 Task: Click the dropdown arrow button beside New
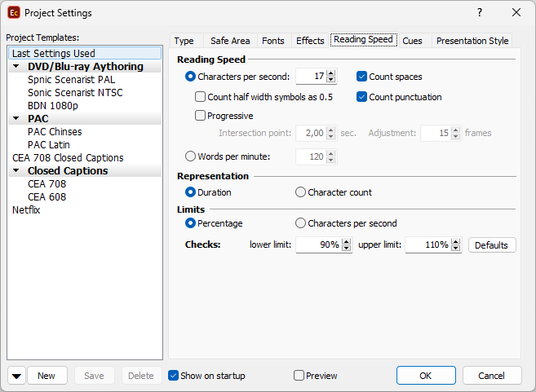[x=16, y=376]
